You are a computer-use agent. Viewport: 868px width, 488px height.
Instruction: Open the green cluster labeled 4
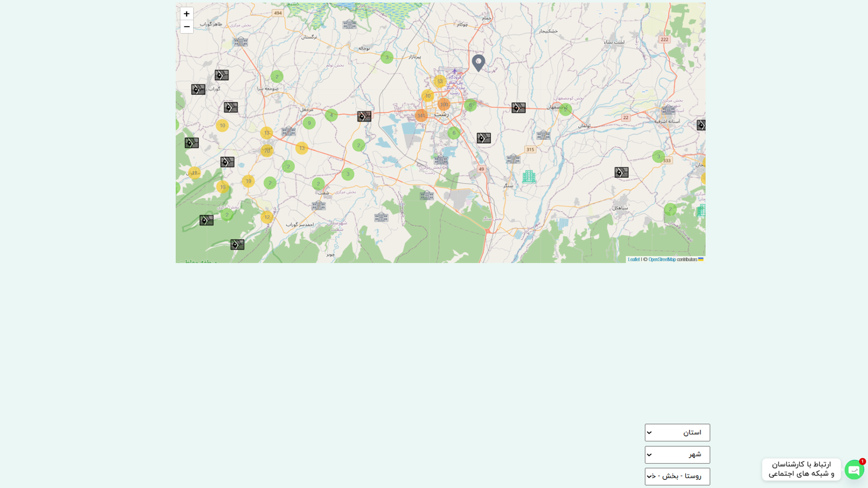tap(331, 115)
